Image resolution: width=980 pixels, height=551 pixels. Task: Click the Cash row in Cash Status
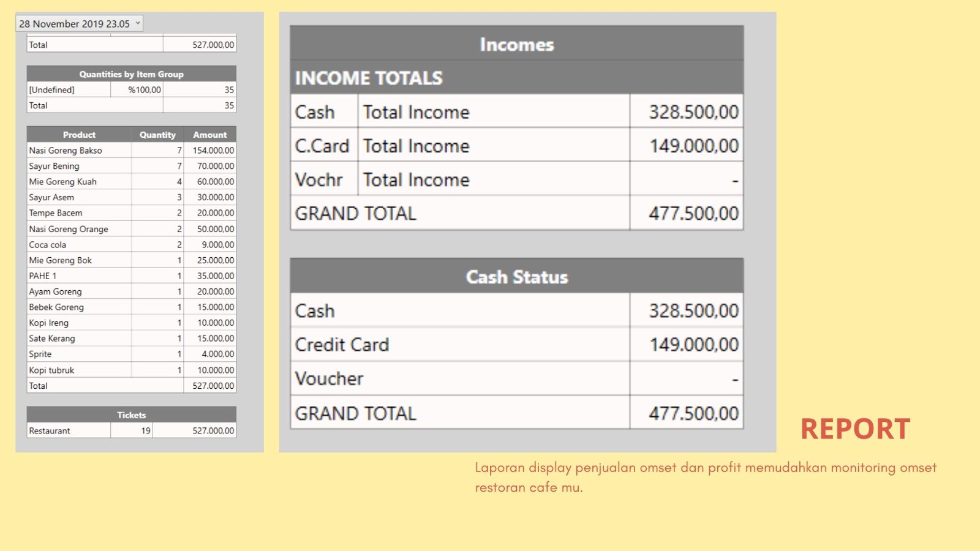click(x=517, y=310)
